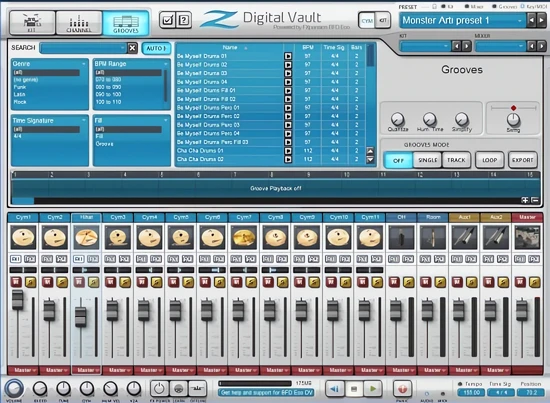Stop transport playback

click(354, 389)
